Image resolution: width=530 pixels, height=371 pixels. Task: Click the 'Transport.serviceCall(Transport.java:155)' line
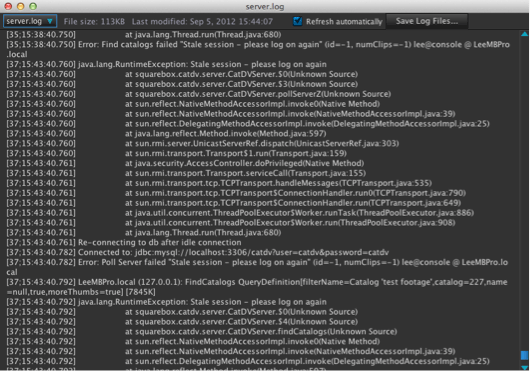point(186,173)
